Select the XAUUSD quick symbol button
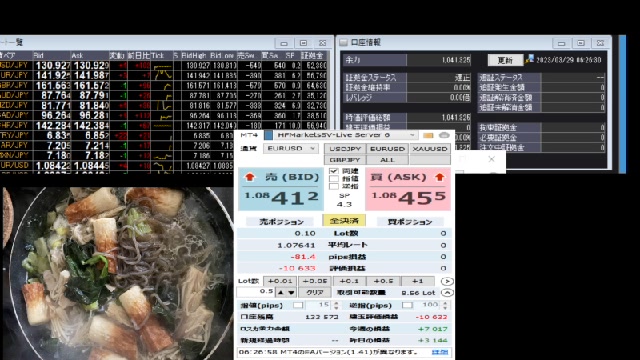 pyautogui.click(x=430, y=149)
